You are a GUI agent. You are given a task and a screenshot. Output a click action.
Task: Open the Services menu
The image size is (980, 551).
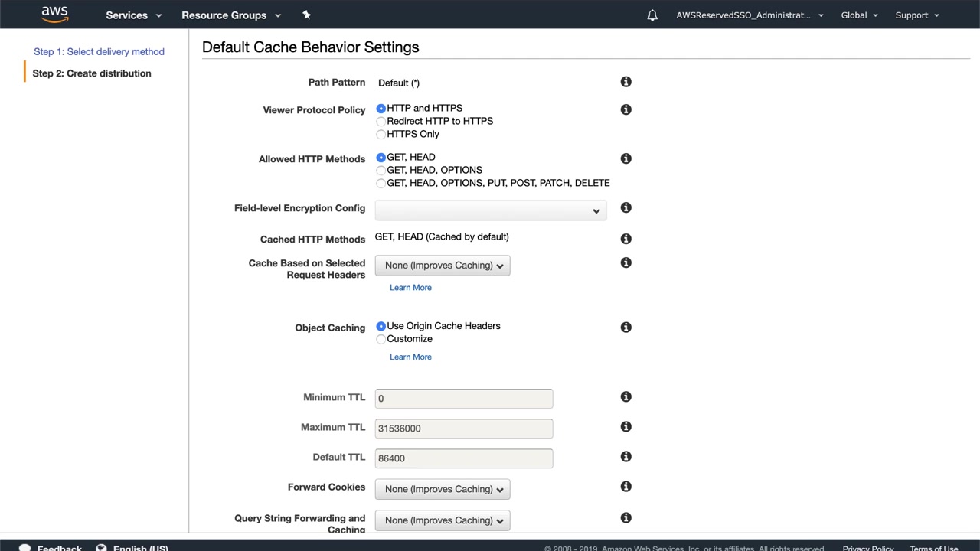pyautogui.click(x=134, y=15)
